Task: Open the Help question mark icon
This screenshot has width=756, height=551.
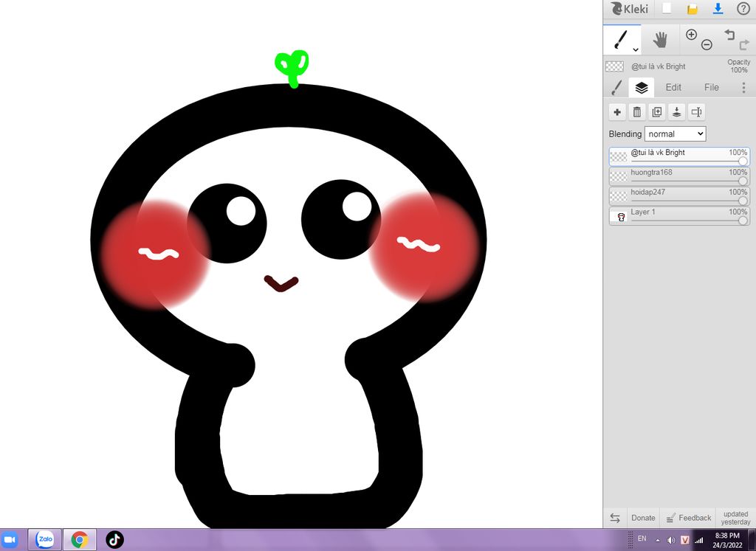Action: pyautogui.click(x=743, y=9)
